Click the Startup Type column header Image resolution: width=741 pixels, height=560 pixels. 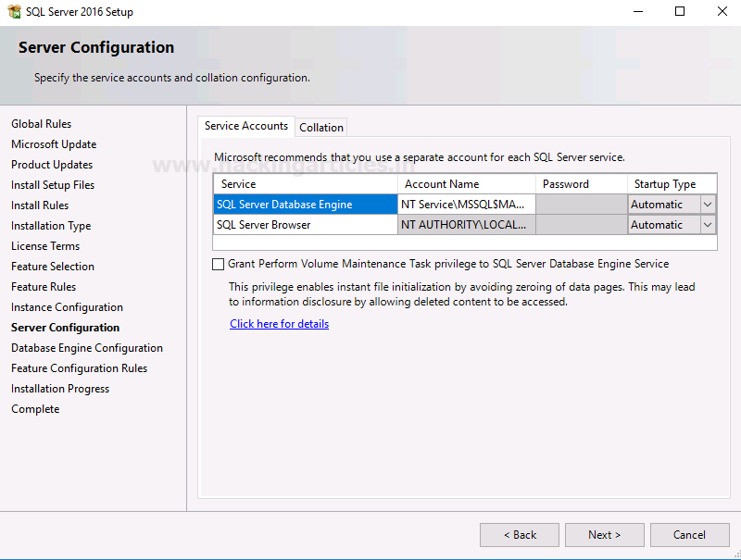(x=672, y=184)
